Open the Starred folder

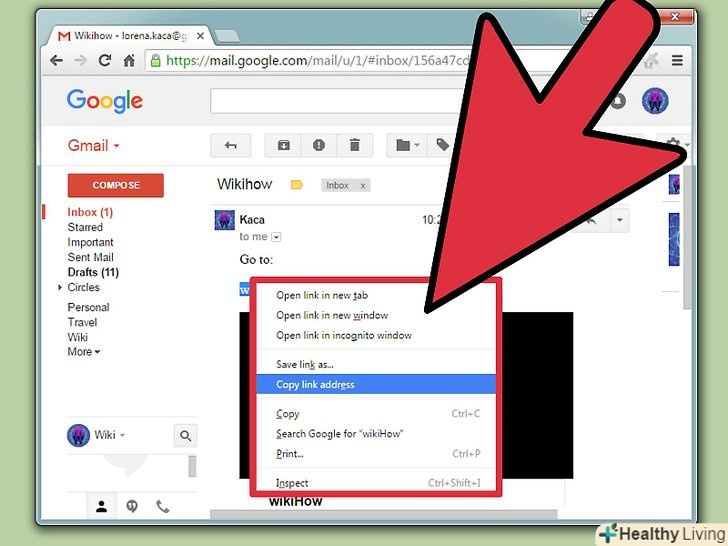click(x=85, y=227)
